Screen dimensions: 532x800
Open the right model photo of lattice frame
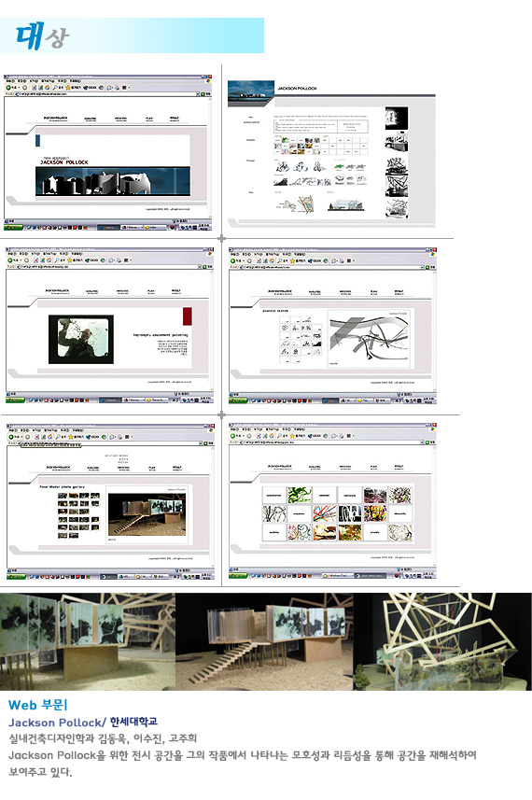tap(442, 641)
